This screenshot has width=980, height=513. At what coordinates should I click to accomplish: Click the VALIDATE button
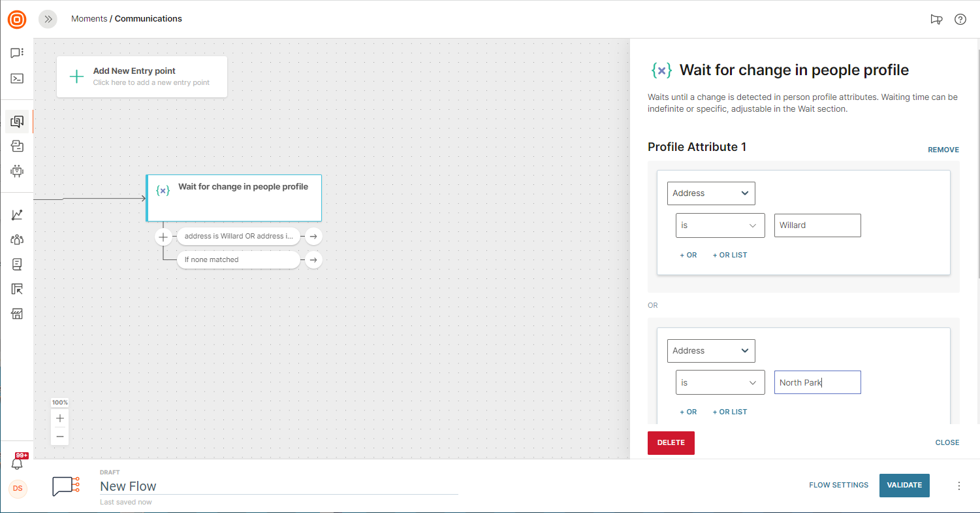pyautogui.click(x=904, y=485)
